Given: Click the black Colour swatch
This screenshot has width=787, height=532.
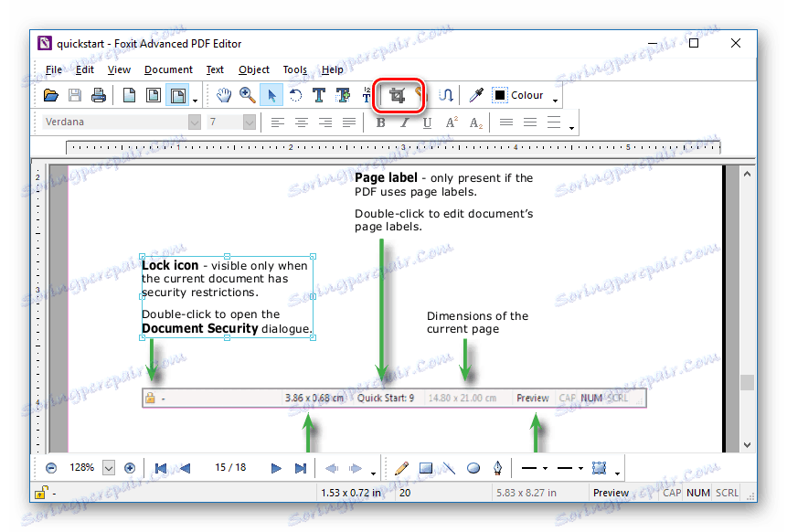Looking at the screenshot, I should 499,95.
